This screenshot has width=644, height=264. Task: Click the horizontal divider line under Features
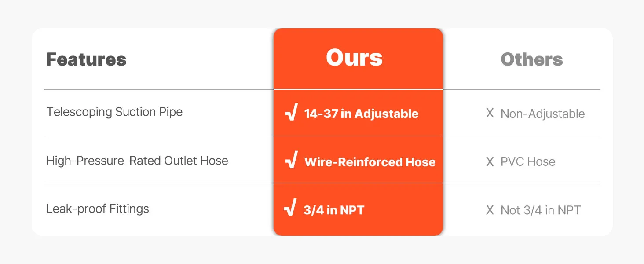pos(158,89)
